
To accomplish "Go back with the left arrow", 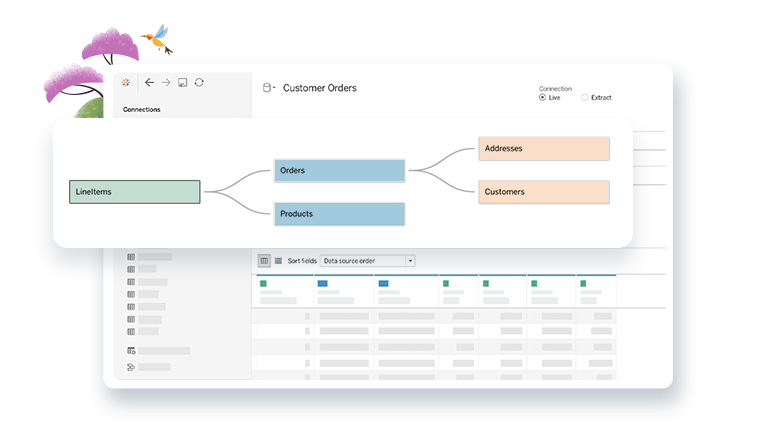I will 149,83.
